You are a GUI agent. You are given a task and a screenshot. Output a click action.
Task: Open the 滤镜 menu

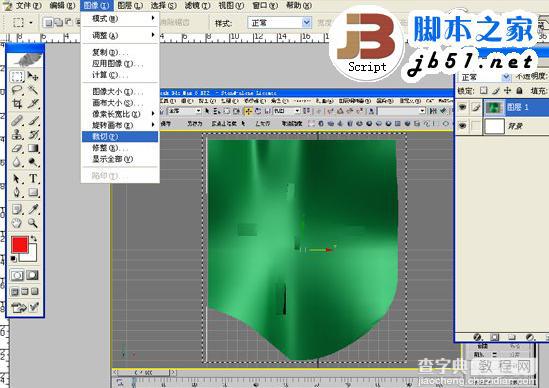(198, 6)
